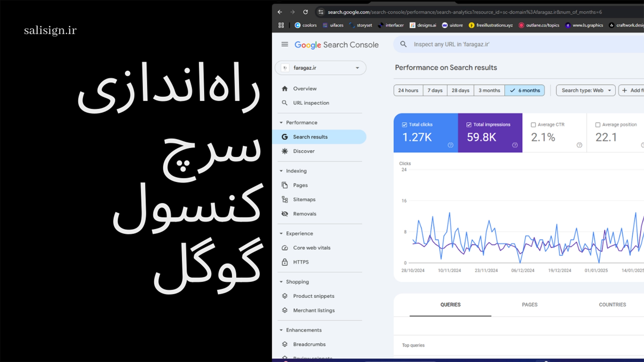Click help icon on Total clicks card

point(450,145)
